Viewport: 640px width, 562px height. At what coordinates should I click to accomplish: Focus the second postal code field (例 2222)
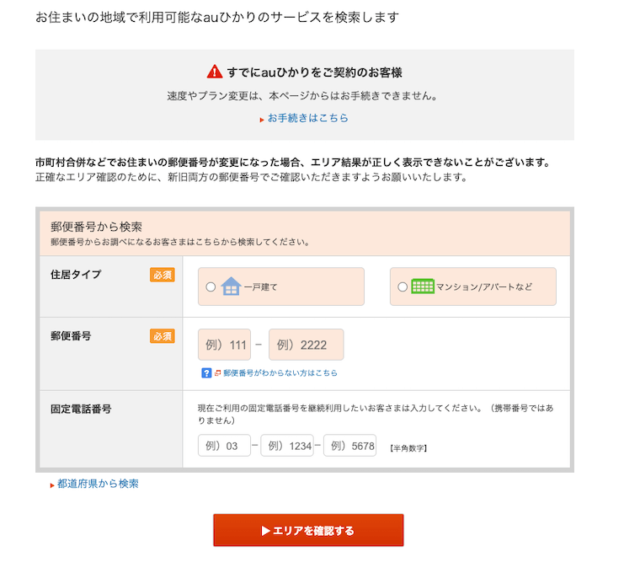point(306,345)
